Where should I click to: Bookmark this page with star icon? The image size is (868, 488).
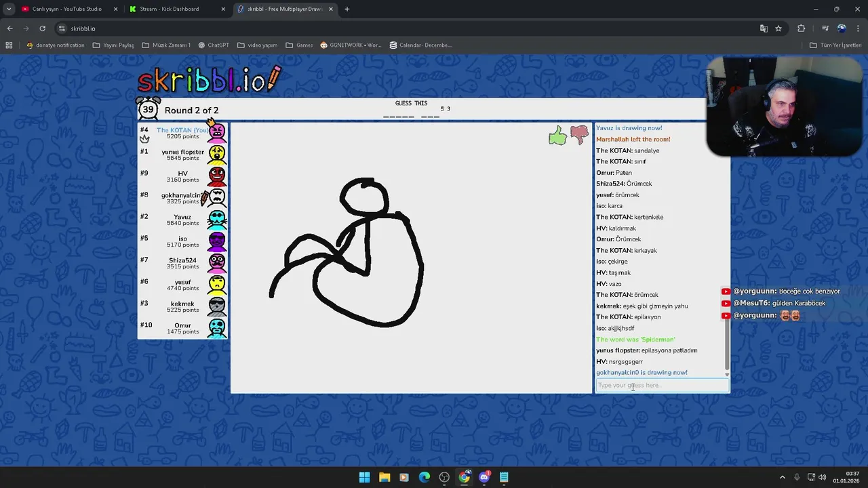click(778, 28)
